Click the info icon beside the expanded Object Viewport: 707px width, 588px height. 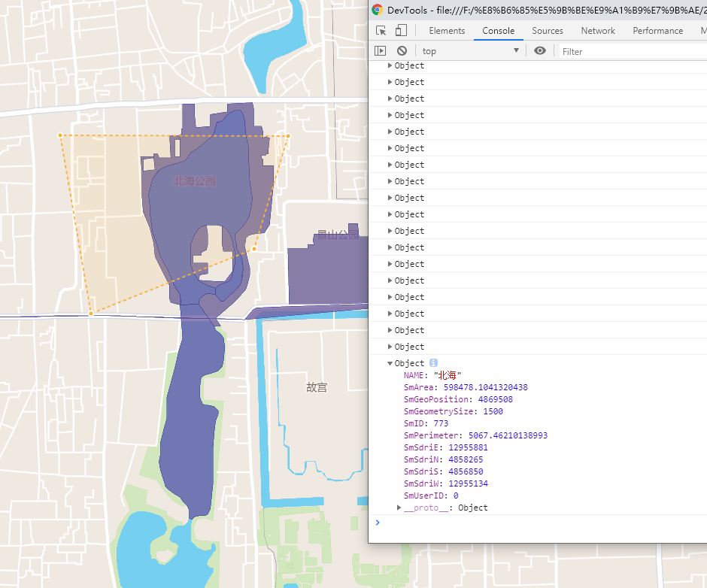pos(432,362)
